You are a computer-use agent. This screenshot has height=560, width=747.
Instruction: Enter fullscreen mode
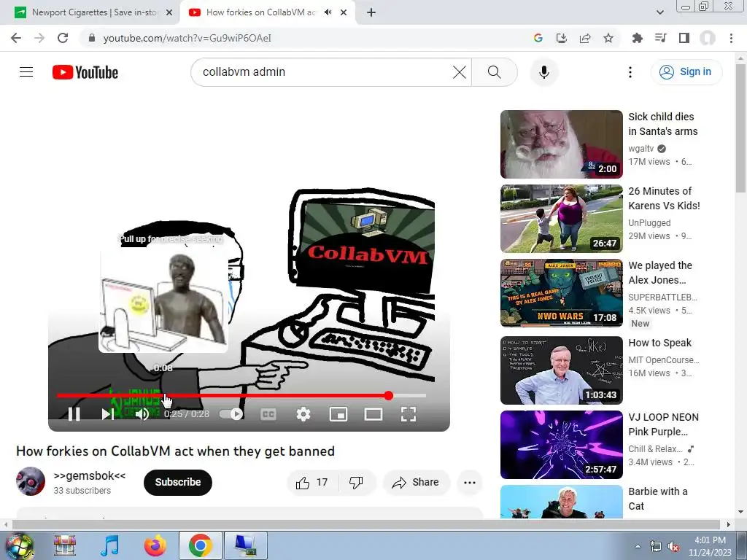[409, 414]
